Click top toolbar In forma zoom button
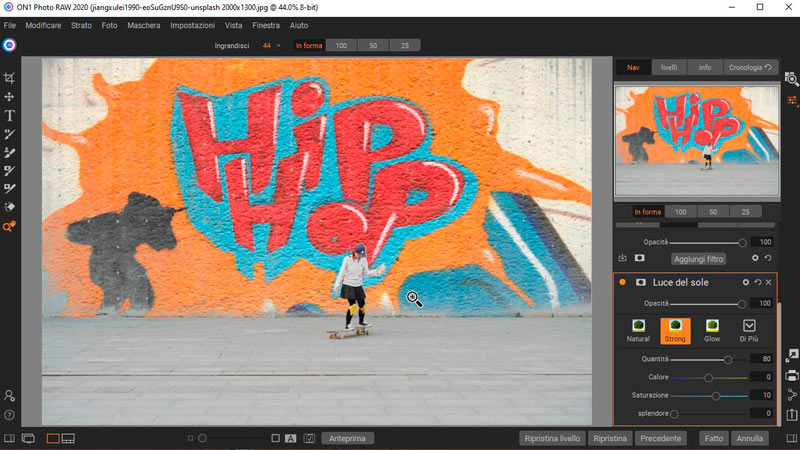 tap(309, 45)
